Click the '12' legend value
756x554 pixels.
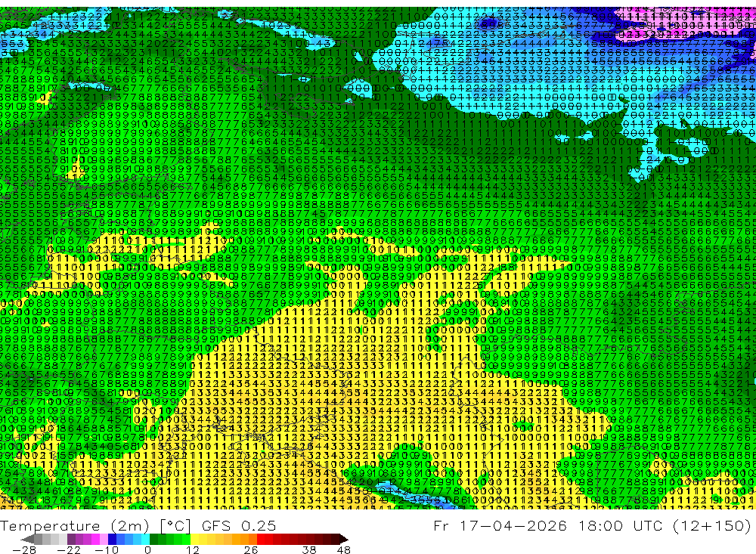pos(193,550)
